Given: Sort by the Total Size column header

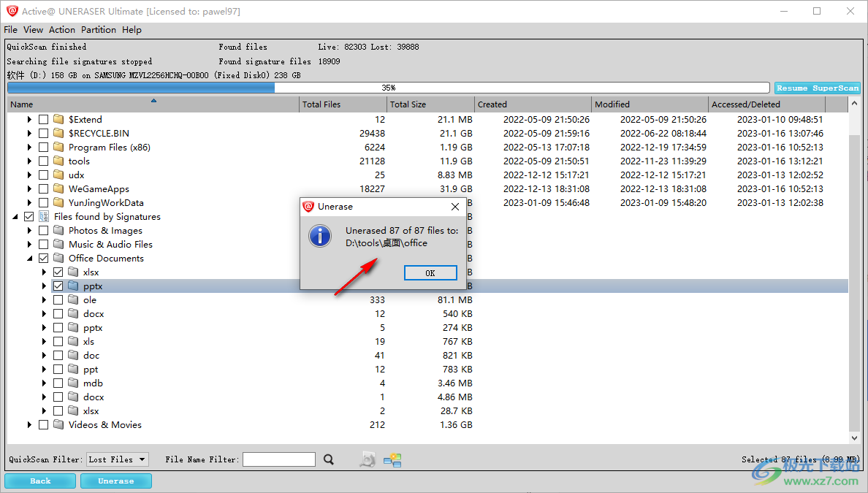Looking at the screenshot, I should [430, 104].
